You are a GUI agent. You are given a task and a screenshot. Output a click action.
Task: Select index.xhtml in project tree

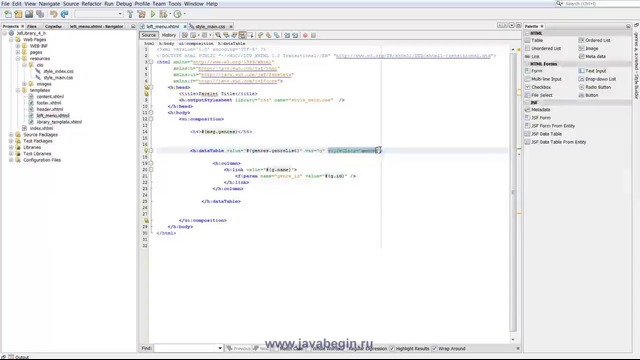click(x=41, y=128)
